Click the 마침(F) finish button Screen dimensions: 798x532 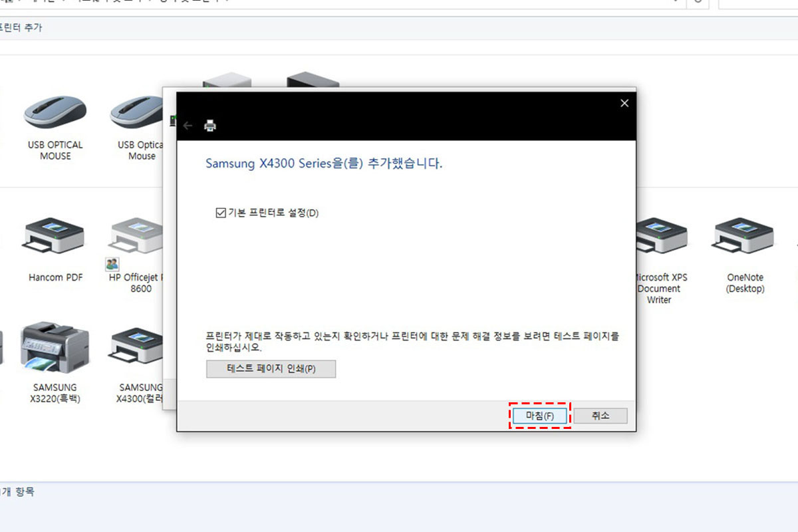click(540, 416)
